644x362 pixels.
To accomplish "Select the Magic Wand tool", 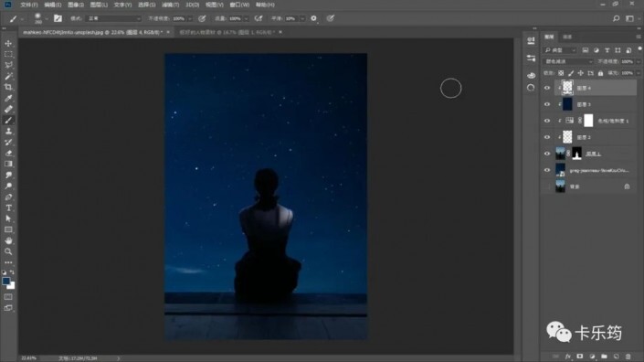I will click(x=8, y=76).
